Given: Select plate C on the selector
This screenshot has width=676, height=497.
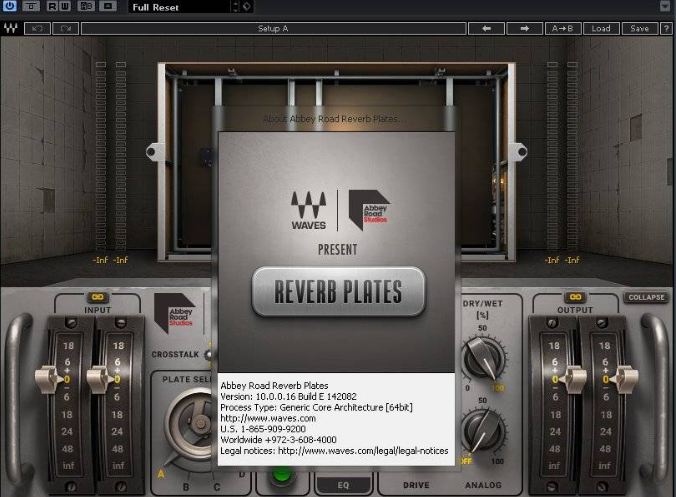Looking at the screenshot, I should [x=217, y=487].
